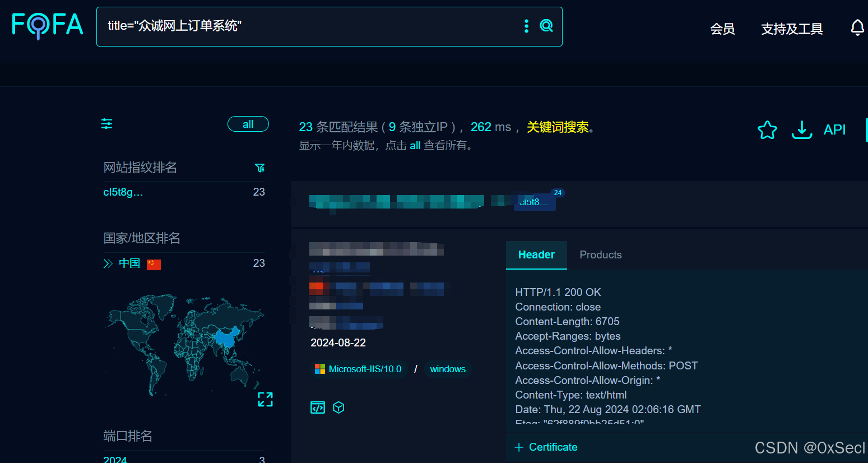The width and height of the screenshot is (868, 463).
Task: Click the 3D cube asset icon
Action: tap(338, 408)
